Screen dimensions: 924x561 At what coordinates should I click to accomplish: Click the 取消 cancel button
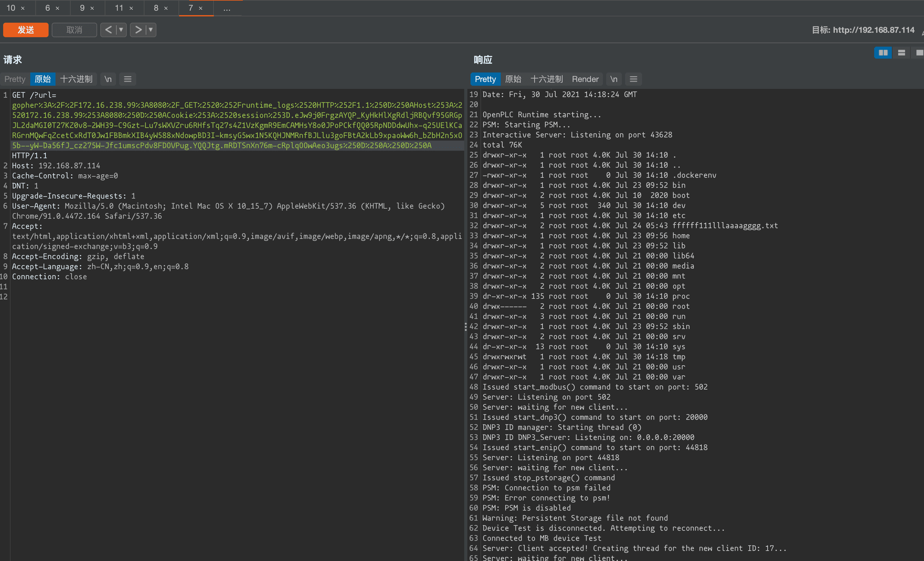tap(74, 30)
